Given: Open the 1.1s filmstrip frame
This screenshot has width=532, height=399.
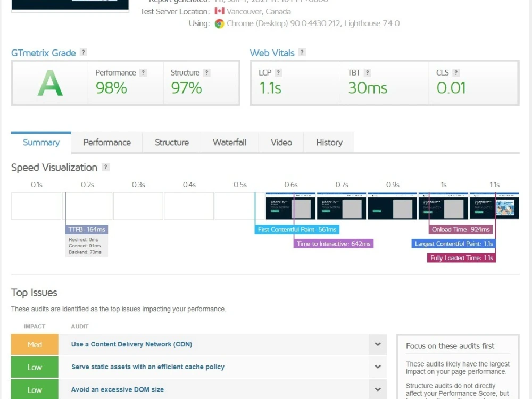Looking at the screenshot, I should [494, 206].
